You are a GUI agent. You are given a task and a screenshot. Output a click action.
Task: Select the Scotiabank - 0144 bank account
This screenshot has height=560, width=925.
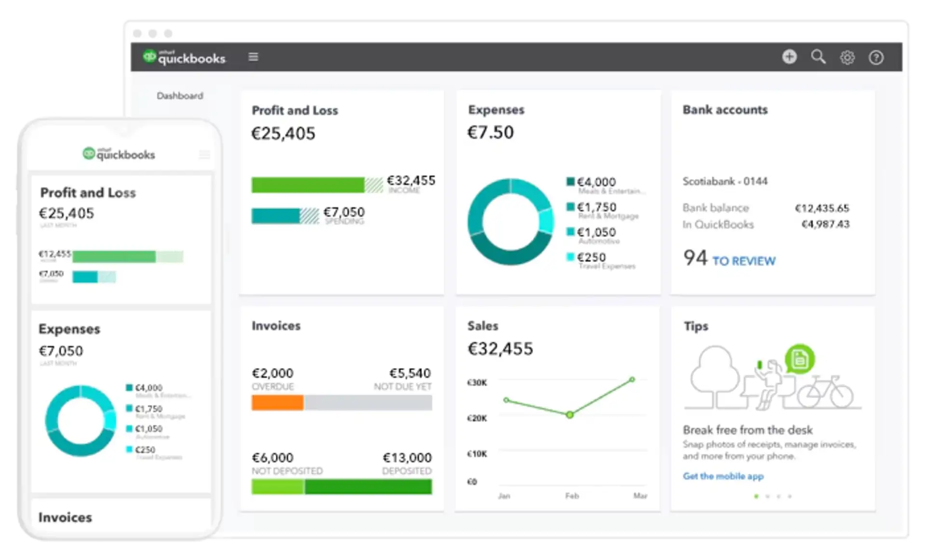[x=726, y=182]
